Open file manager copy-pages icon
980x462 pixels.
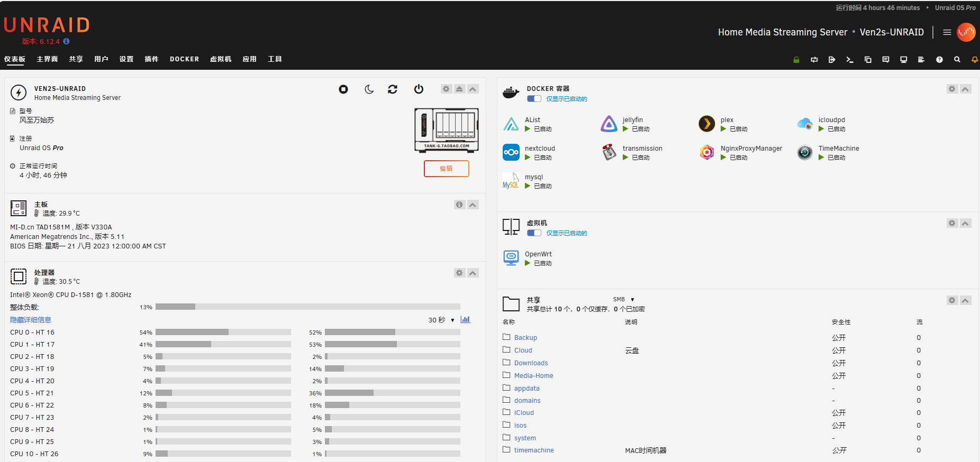coord(868,60)
